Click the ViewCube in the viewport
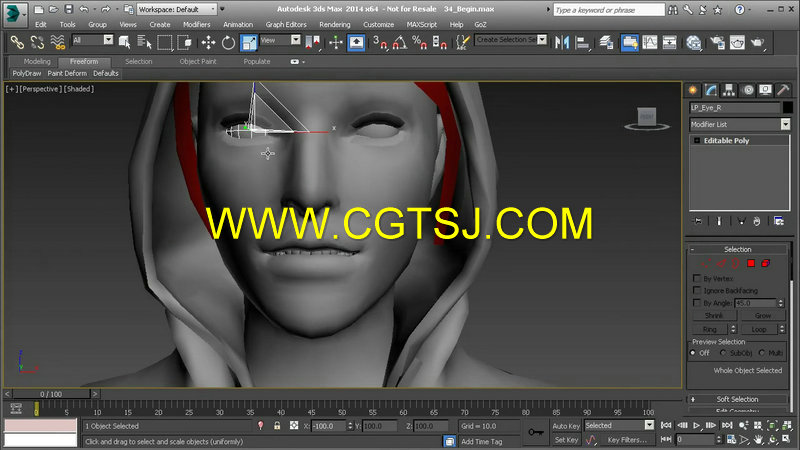The width and height of the screenshot is (800, 450). pyautogui.click(x=647, y=118)
